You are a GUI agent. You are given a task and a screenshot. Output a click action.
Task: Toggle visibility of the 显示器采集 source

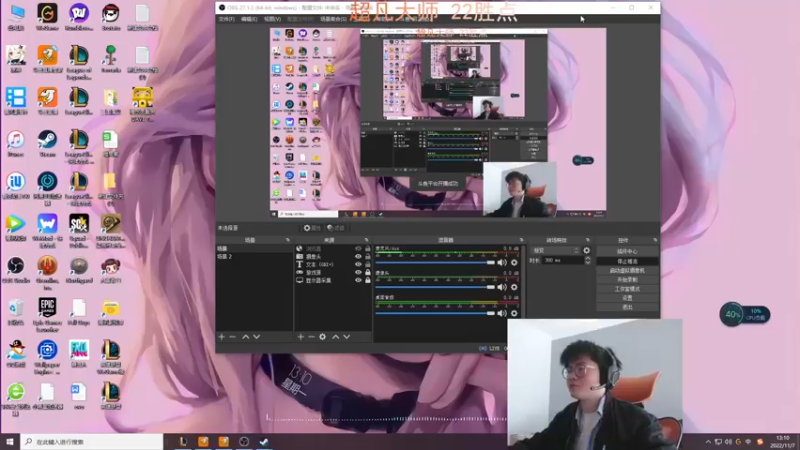[358, 280]
